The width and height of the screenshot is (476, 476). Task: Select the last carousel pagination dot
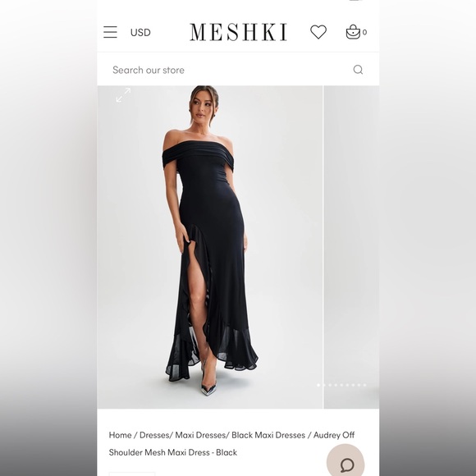[365, 385]
